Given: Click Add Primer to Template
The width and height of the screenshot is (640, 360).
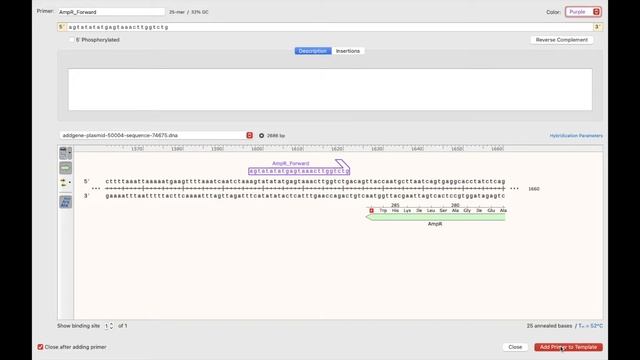Looking at the screenshot, I should [568, 347].
